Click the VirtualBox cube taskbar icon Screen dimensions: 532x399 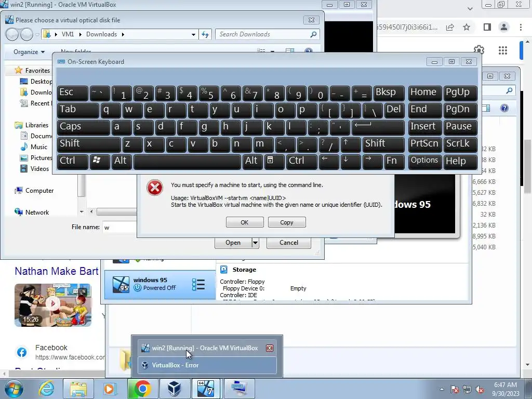[175, 389]
